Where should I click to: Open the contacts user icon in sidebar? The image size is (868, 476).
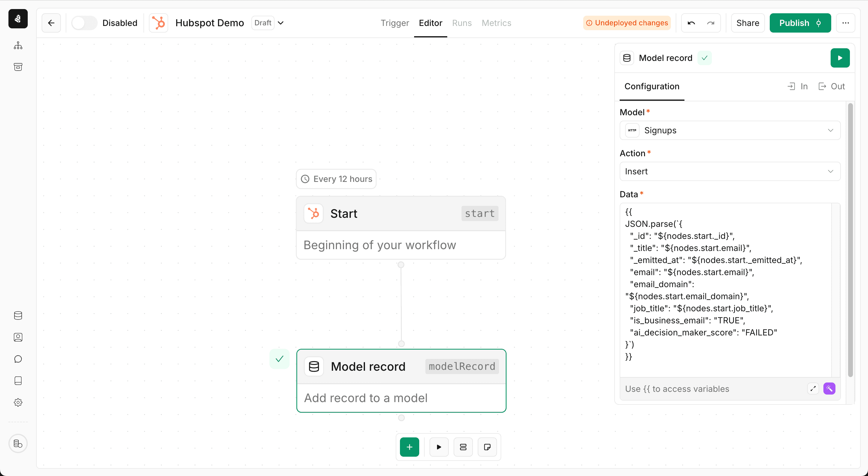(x=18, y=337)
